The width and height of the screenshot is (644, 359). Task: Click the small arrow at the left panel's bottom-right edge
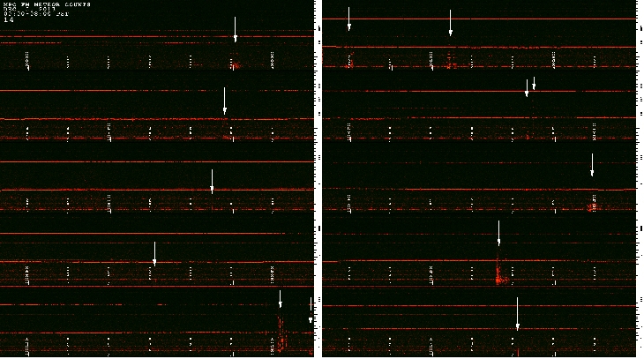(x=311, y=310)
